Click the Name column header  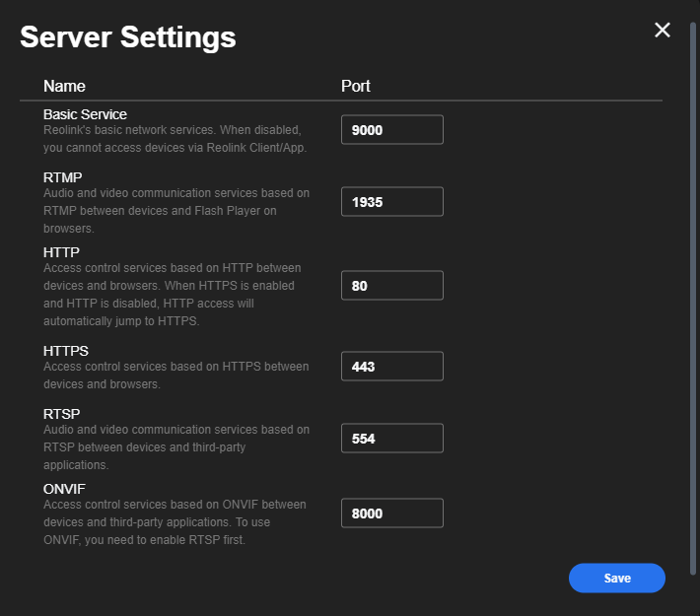pyautogui.click(x=64, y=86)
